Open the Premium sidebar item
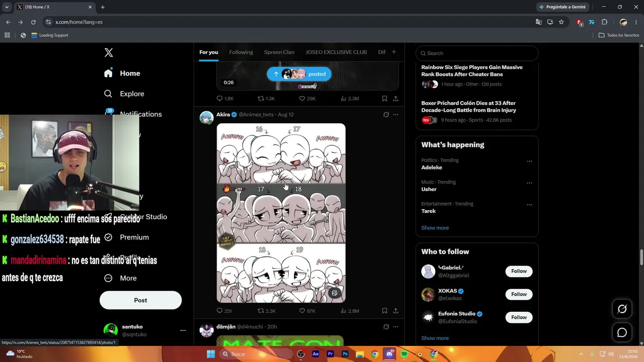This screenshot has width=644, height=362. pyautogui.click(x=127, y=237)
